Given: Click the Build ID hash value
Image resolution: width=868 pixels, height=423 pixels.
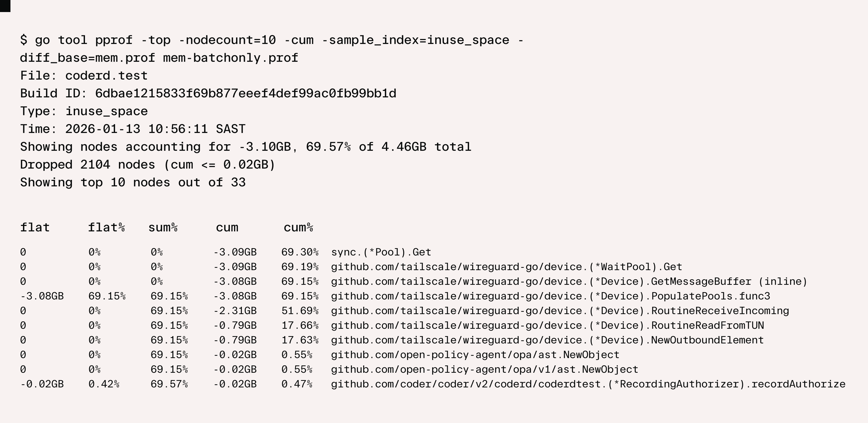Looking at the screenshot, I should [x=245, y=93].
